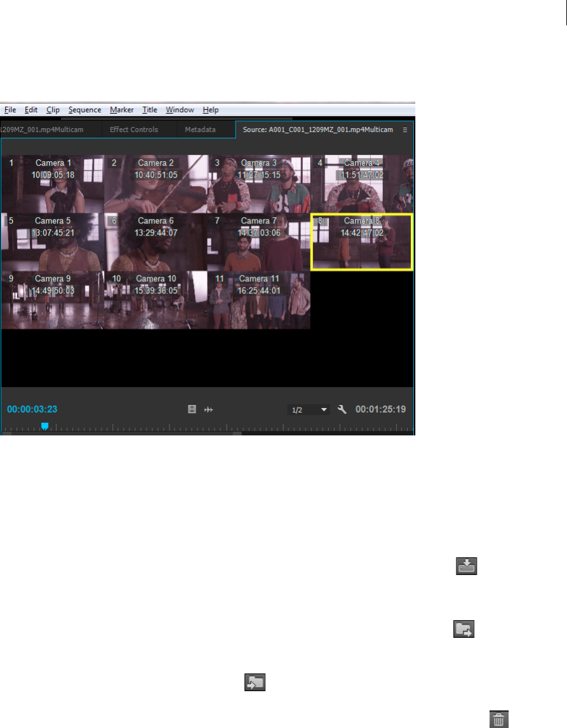Switch to the Metadata tab
Viewport: 567px width, 728px height.
click(200, 129)
